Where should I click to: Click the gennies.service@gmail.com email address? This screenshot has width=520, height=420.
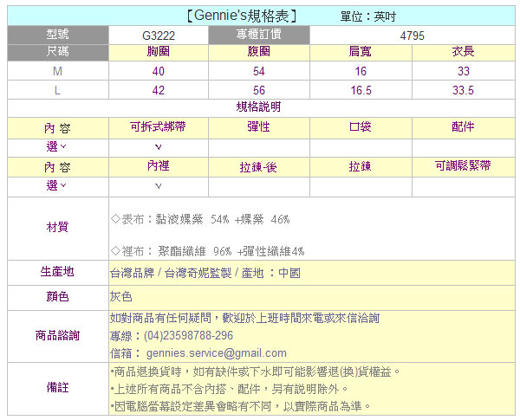pos(217,353)
